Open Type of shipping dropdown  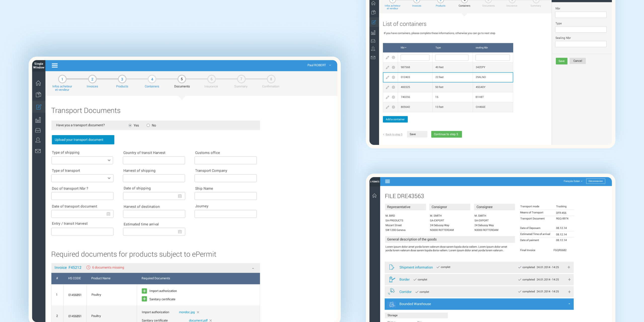click(x=82, y=160)
